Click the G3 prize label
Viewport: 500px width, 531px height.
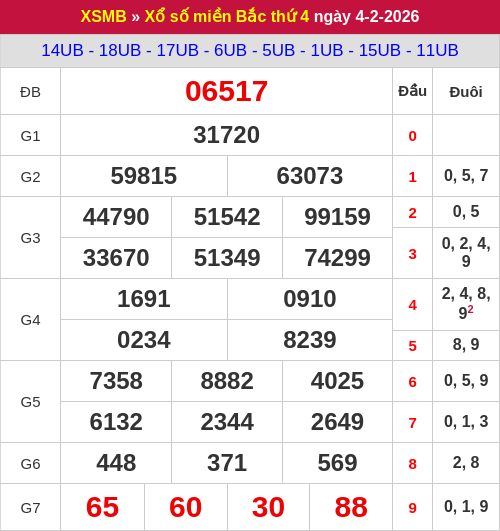click(x=30, y=238)
